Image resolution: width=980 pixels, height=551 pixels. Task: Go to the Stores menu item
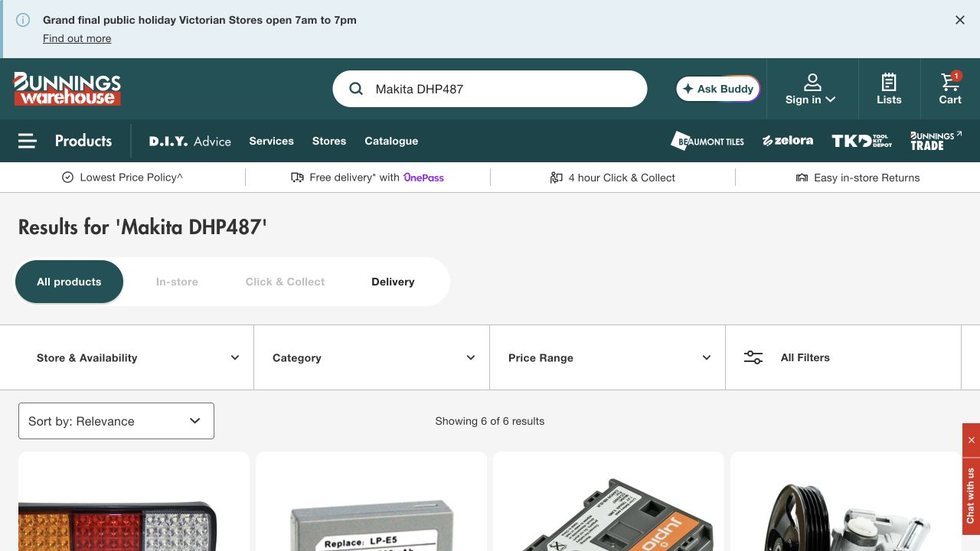coord(329,141)
